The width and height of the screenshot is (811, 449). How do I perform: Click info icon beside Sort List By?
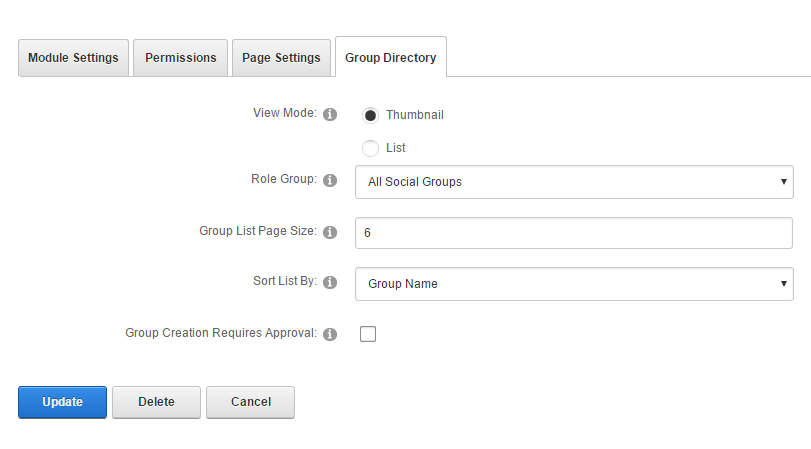[x=330, y=283]
